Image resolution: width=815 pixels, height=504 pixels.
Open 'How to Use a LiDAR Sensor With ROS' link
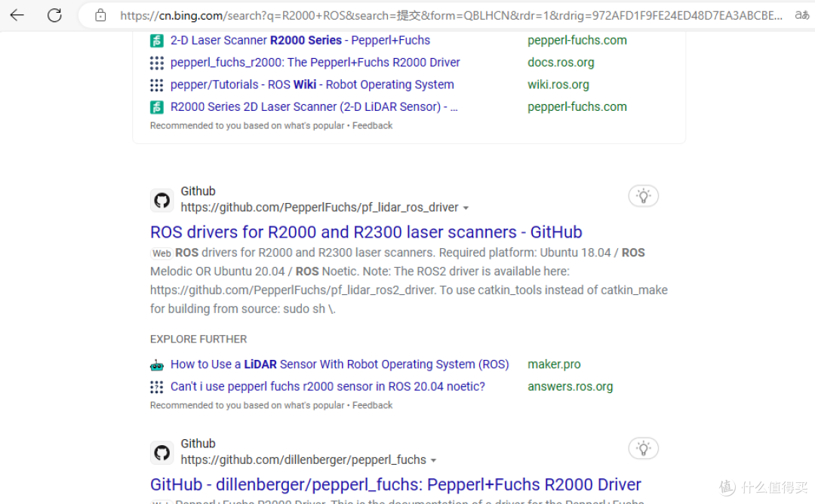[340, 364]
